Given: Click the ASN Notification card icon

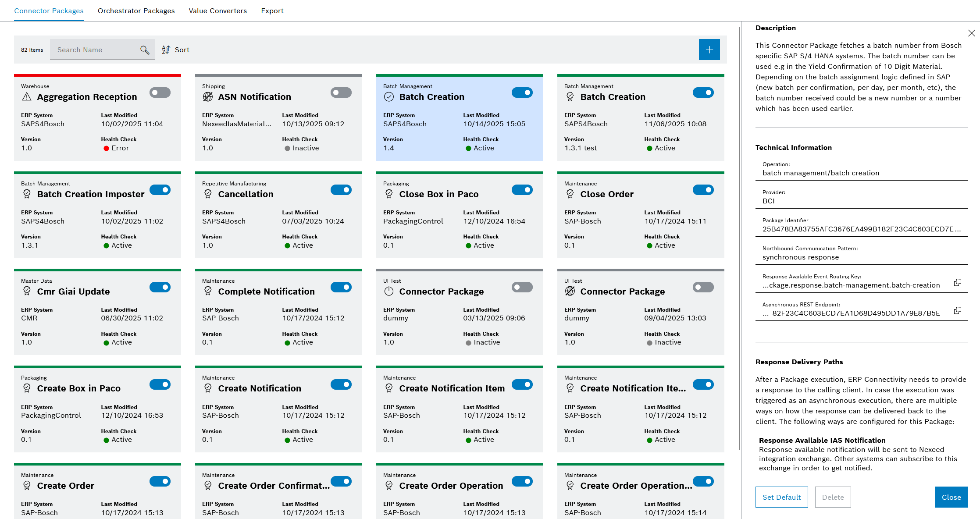Looking at the screenshot, I should [208, 97].
